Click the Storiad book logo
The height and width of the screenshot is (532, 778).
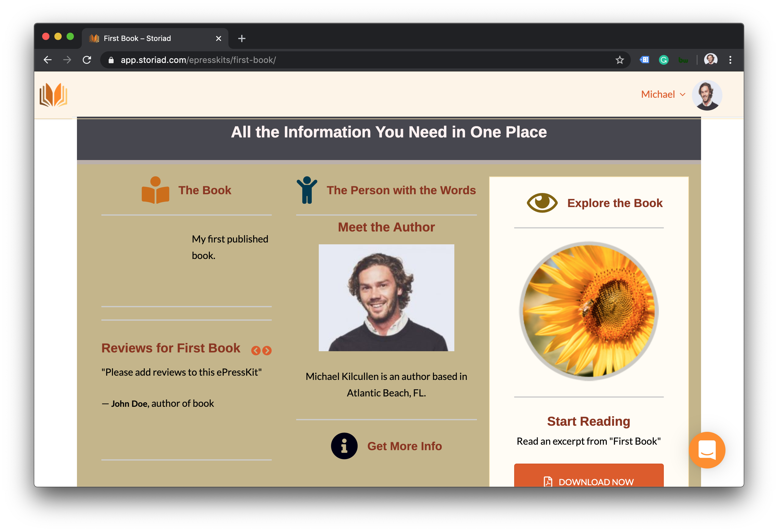point(53,95)
